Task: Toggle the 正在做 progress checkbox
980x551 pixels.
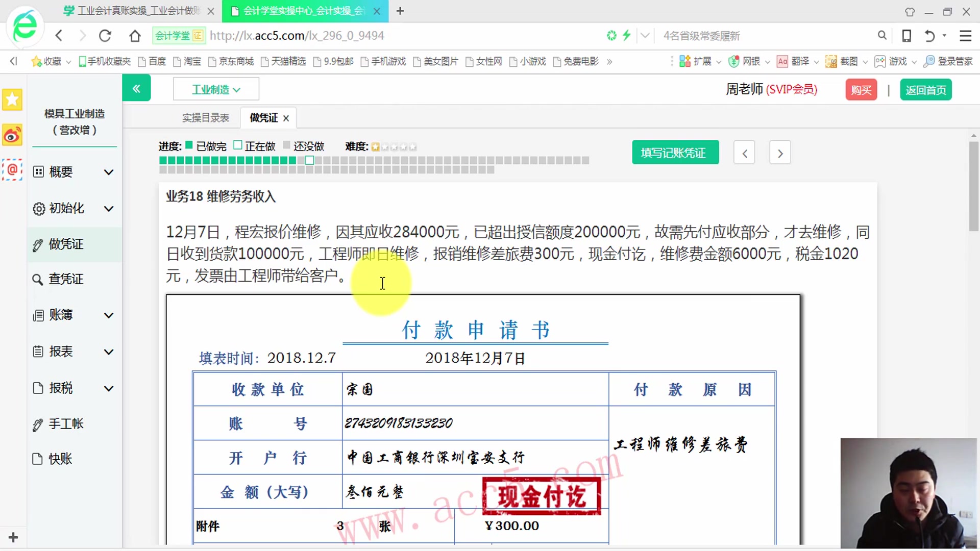Action: tap(237, 145)
